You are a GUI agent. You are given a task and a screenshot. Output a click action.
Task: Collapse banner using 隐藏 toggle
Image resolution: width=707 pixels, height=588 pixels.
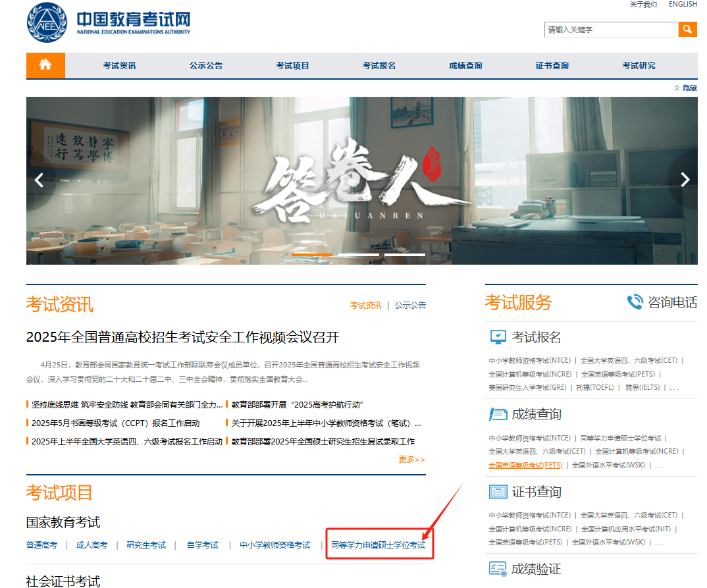(686, 88)
